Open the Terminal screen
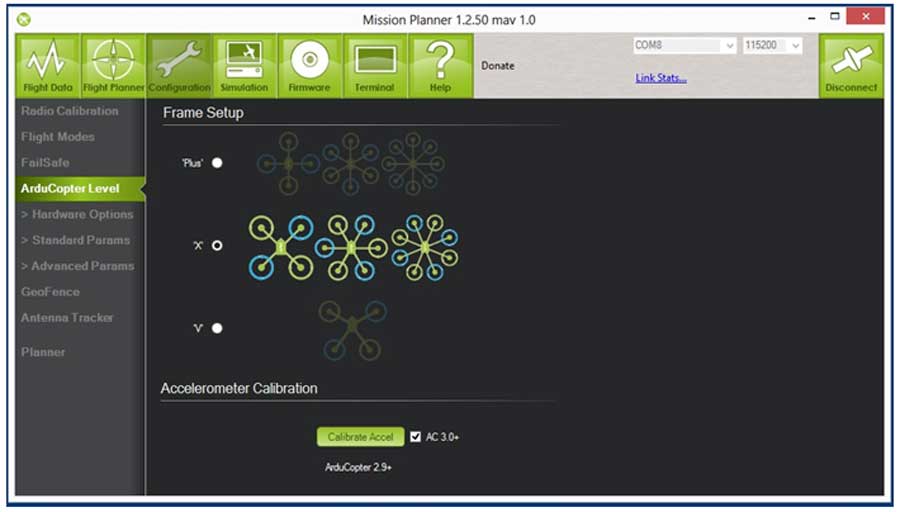 375,65
